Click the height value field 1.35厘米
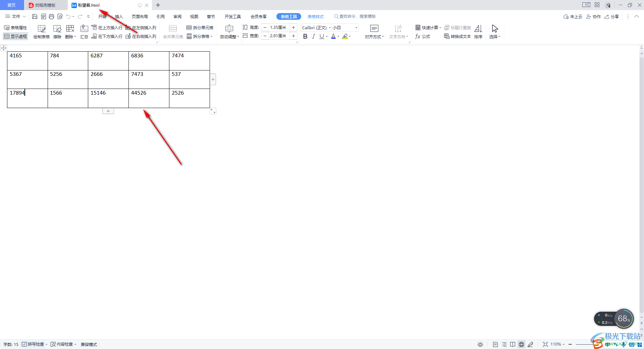Image resolution: width=644 pixels, height=349 pixels. click(279, 28)
